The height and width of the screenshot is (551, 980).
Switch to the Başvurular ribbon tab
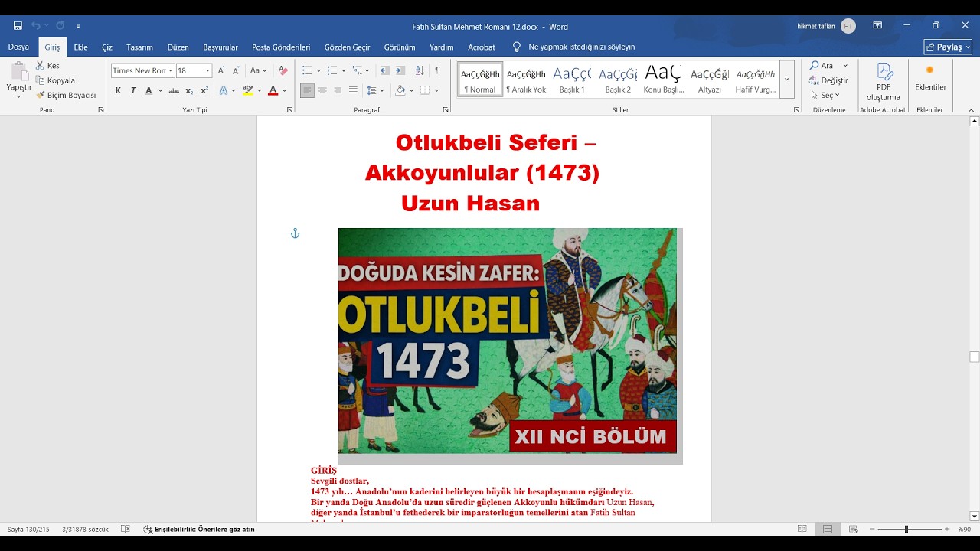coord(220,47)
